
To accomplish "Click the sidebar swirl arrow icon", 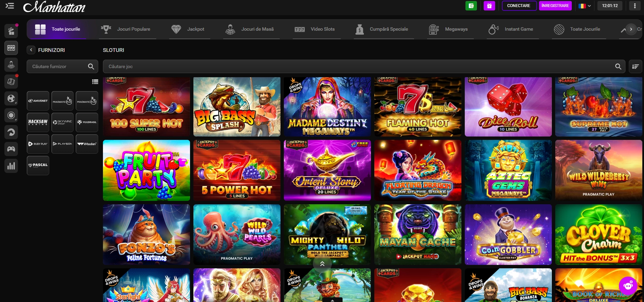I will click(x=11, y=132).
